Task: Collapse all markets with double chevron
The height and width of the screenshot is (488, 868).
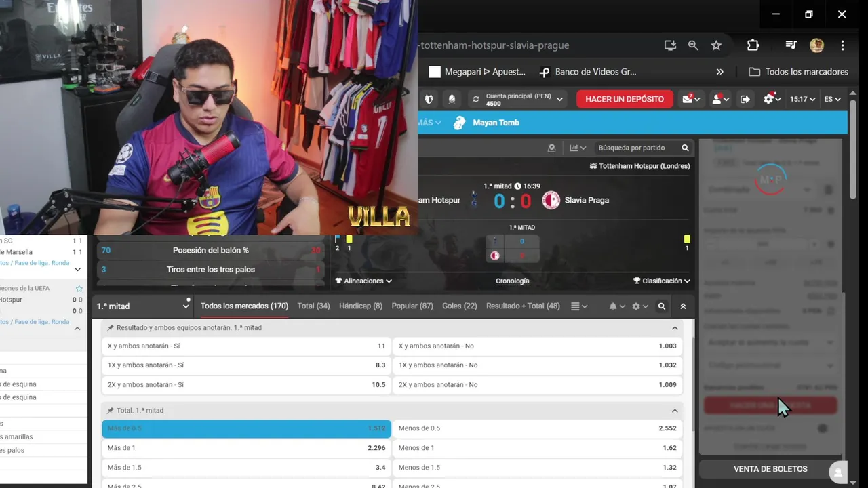Action: pos(683,306)
